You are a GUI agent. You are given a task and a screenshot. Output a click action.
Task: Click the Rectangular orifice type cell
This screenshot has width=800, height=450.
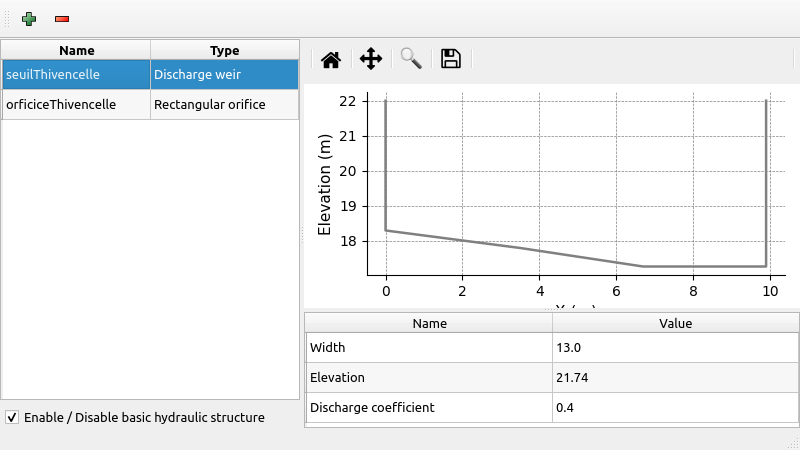224,104
